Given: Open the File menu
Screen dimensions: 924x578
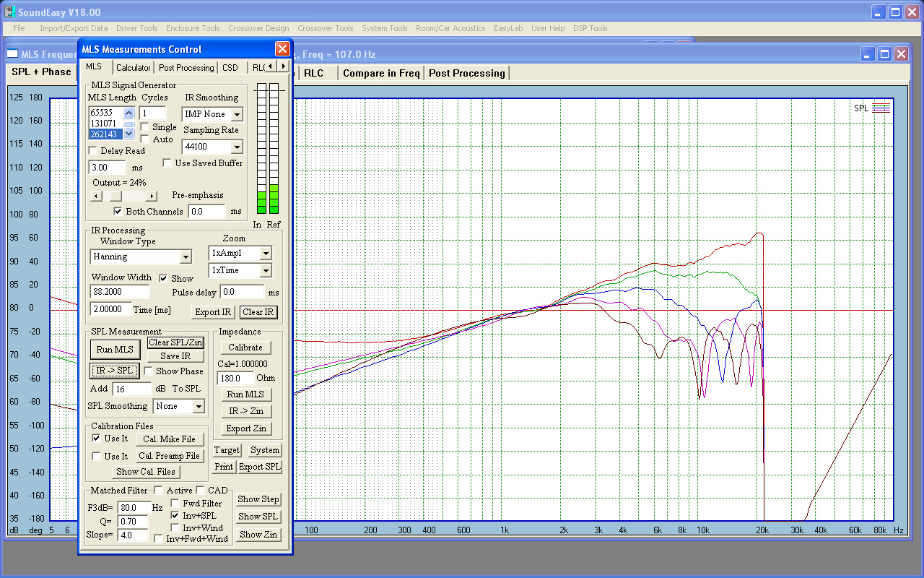Looking at the screenshot, I should click(x=19, y=28).
